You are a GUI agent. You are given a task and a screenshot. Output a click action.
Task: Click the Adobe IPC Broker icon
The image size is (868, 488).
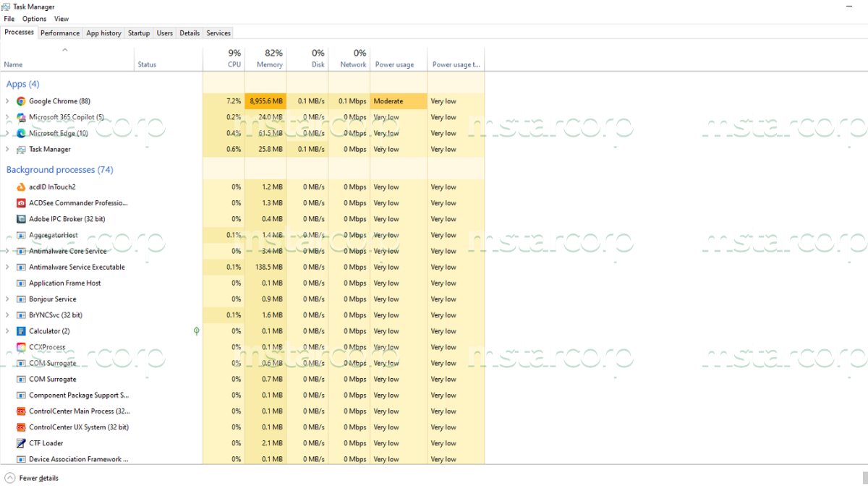[21, 219]
